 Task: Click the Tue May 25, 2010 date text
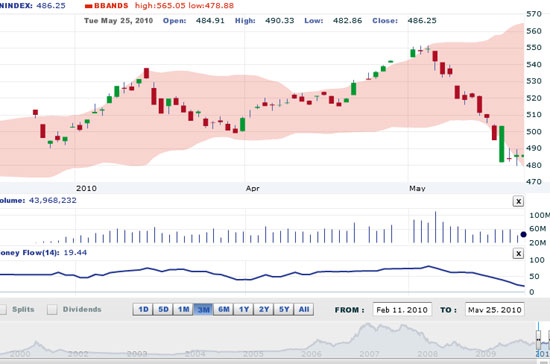click(x=119, y=21)
